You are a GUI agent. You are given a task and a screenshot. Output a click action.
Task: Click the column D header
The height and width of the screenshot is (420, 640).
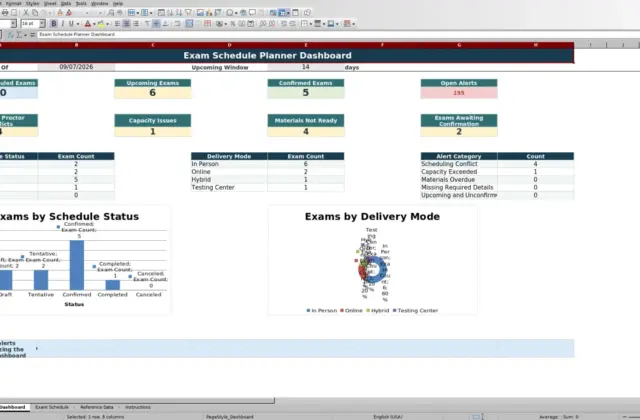pos(229,45)
